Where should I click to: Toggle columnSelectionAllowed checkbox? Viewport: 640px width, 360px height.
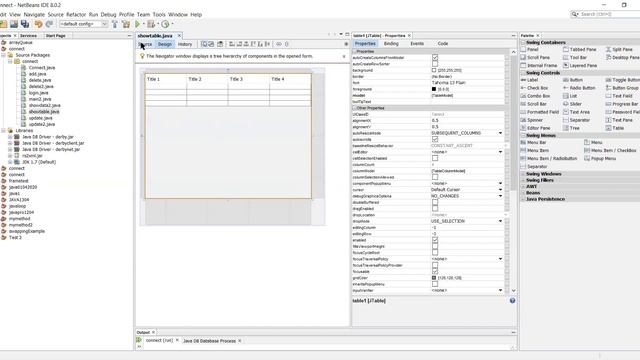pyautogui.click(x=435, y=177)
